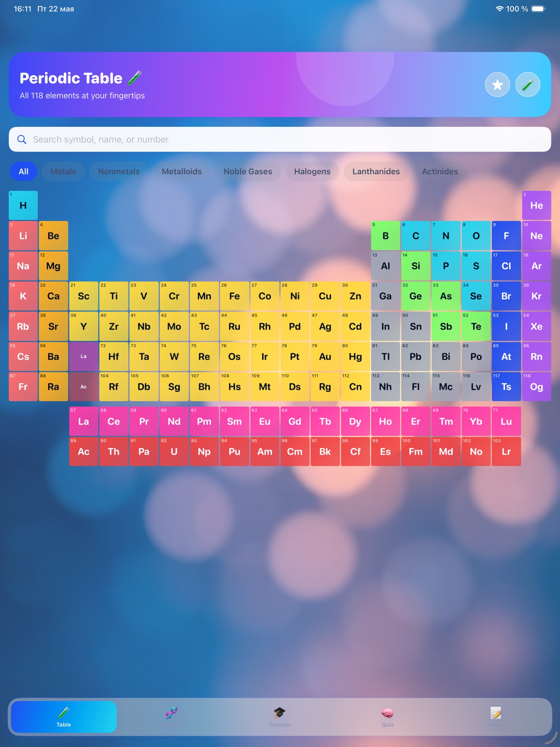560x747 pixels.
Task: Open the Gadolinium (Gd) tile
Action: 295,421
